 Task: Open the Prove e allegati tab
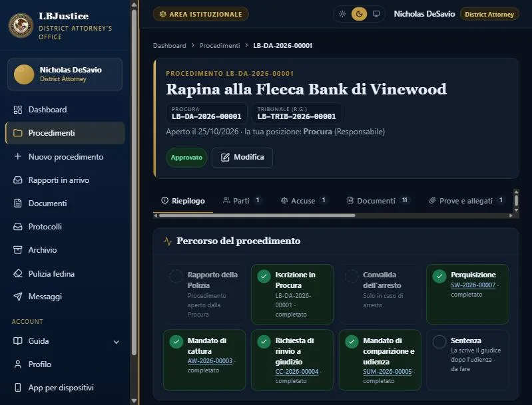(467, 201)
